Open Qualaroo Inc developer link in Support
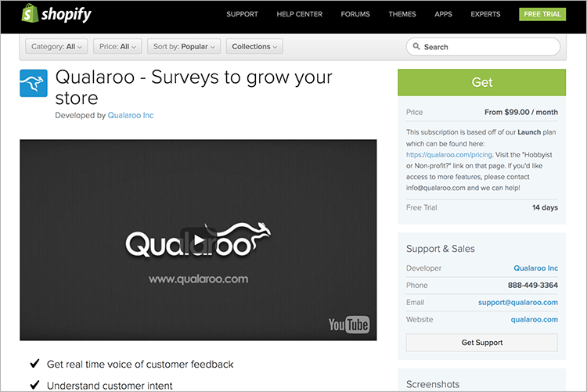Image resolution: width=587 pixels, height=392 pixels. [x=535, y=268]
